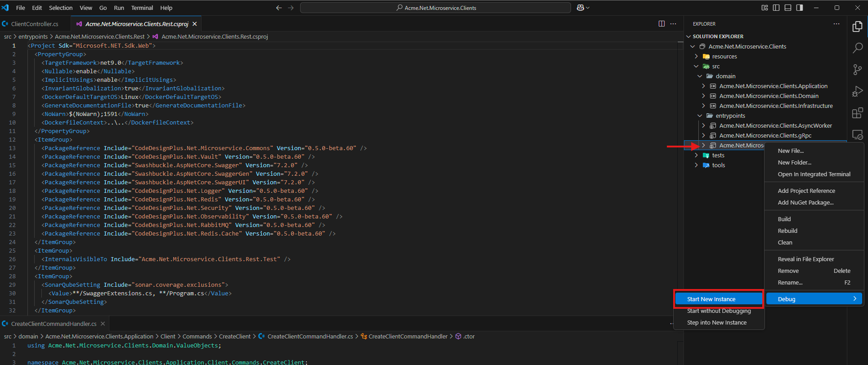The image size is (868, 365).
Task: Close the CreateClientCommandHandler.cs tab
Action: (x=103, y=324)
